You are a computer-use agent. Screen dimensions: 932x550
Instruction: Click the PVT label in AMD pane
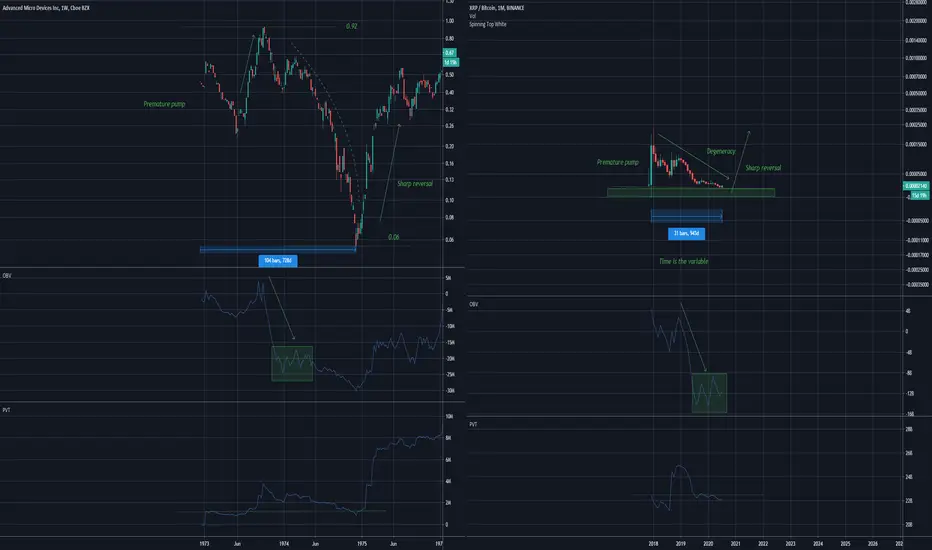6,410
